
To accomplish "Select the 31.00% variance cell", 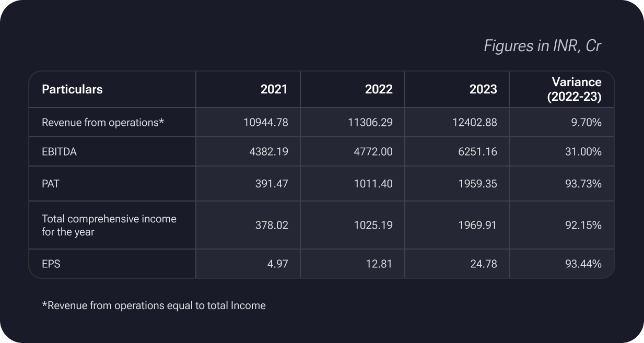I will click(583, 152).
